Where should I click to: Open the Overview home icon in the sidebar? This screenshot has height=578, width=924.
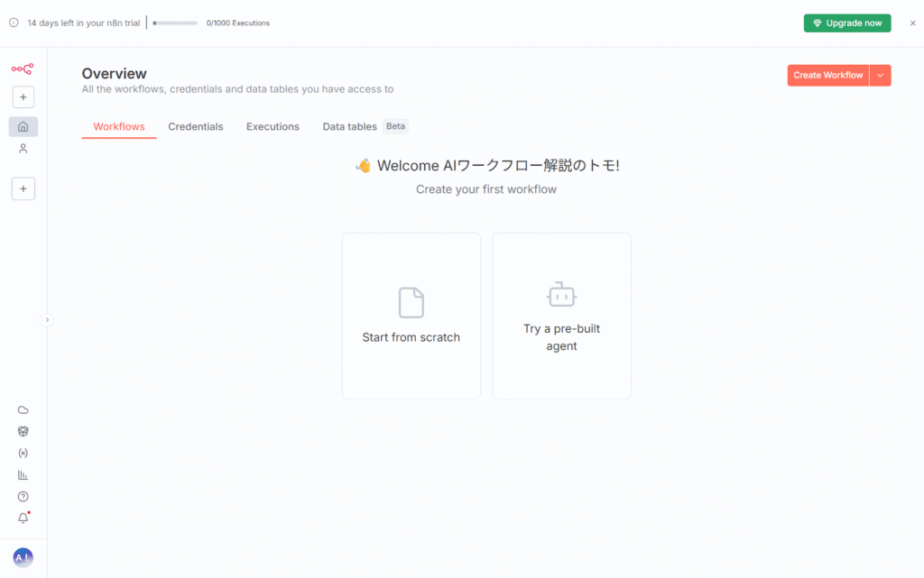(x=23, y=126)
